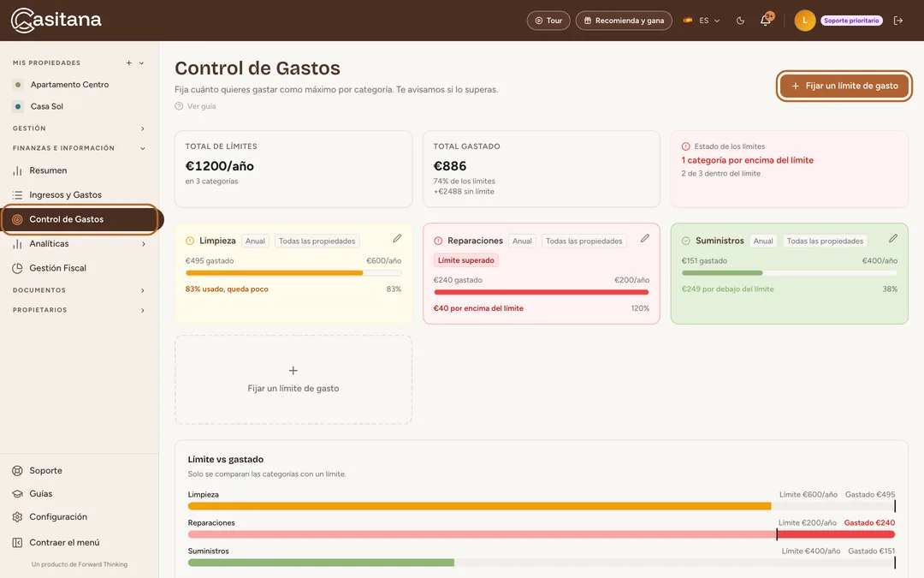The height and width of the screenshot is (578, 924).
Task: Click the Soporte lifebuoy icon
Action: (x=17, y=471)
